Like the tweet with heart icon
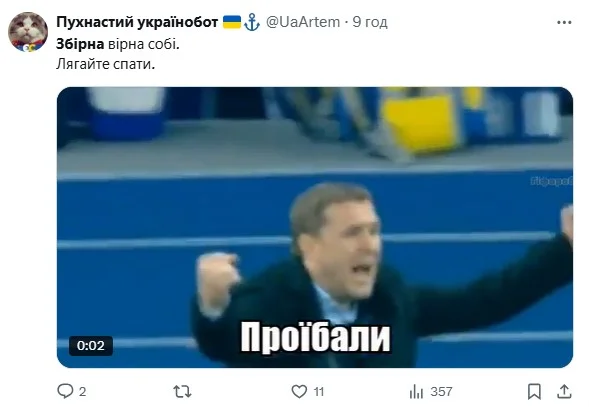 click(x=299, y=392)
